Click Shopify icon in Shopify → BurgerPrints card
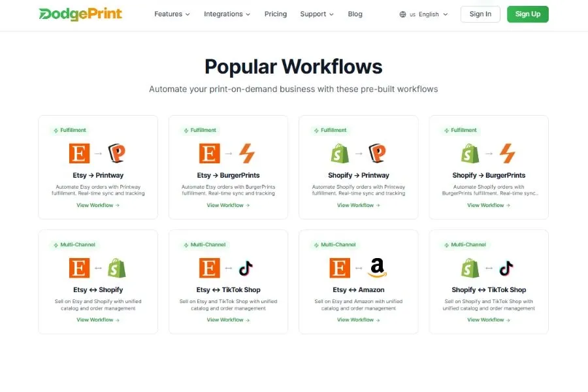The height and width of the screenshot is (392, 588). point(470,153)
